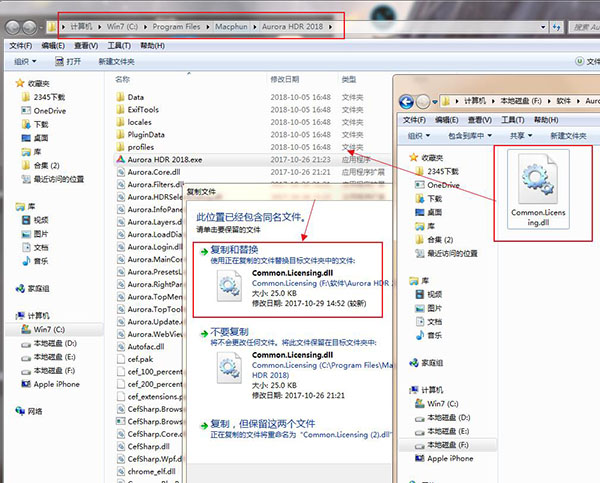Viewport: 600px width, 483px height.
Task: Open 文件(F) menu in left window
Action: tap(21, 46)
